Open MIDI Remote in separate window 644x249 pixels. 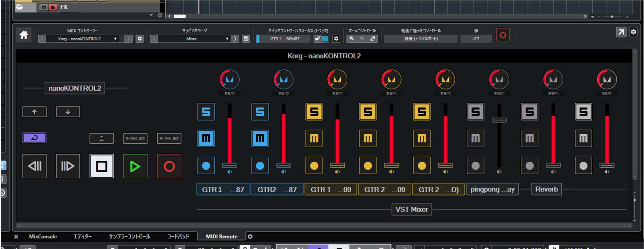point(621,32)
